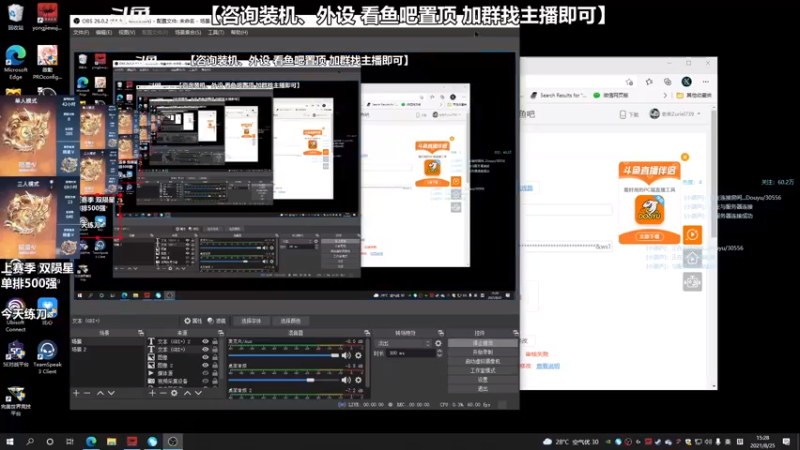
Task: Toggle lock on 媒体源 source
Action: pyautogui.click(x=215, y=373)
